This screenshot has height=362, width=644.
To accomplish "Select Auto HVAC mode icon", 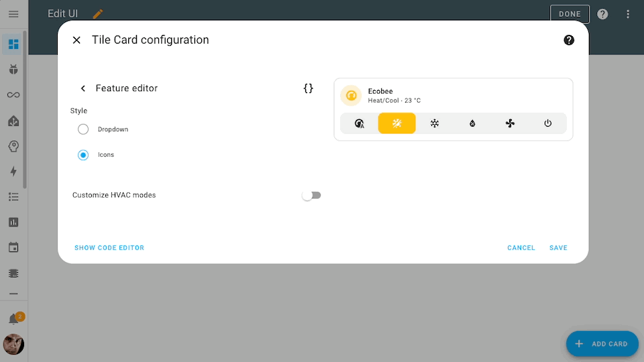I will (x=360, y=123).
